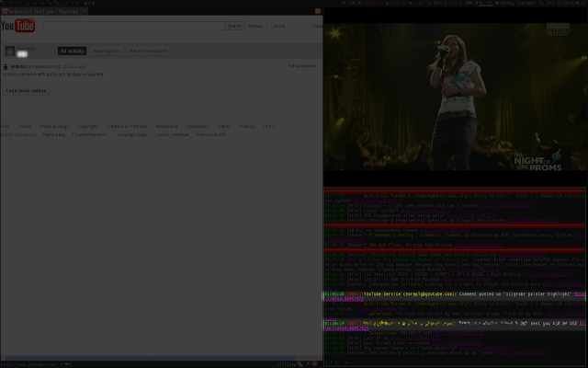Click the orange icon at tab bar end
The height and width of the screenshot is (368, 588).
point(318,11)
